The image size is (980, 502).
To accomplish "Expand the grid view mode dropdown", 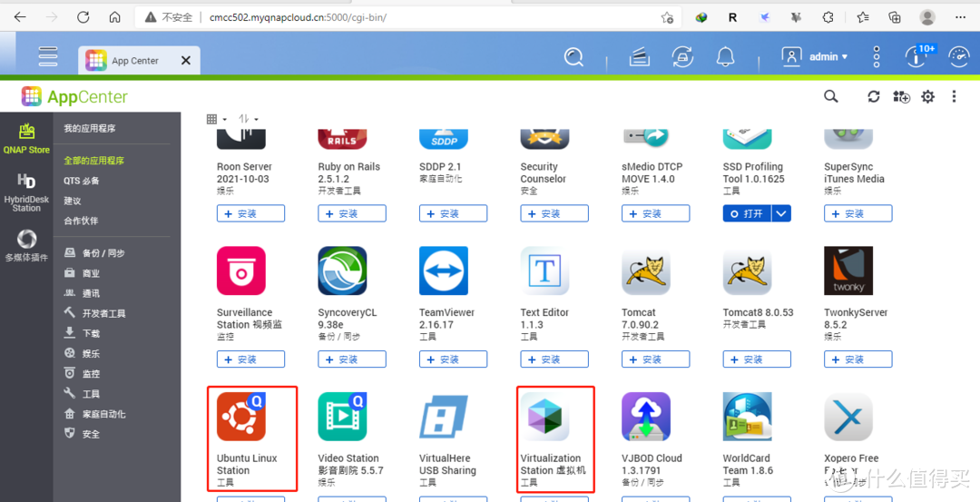I will (216, 119).
